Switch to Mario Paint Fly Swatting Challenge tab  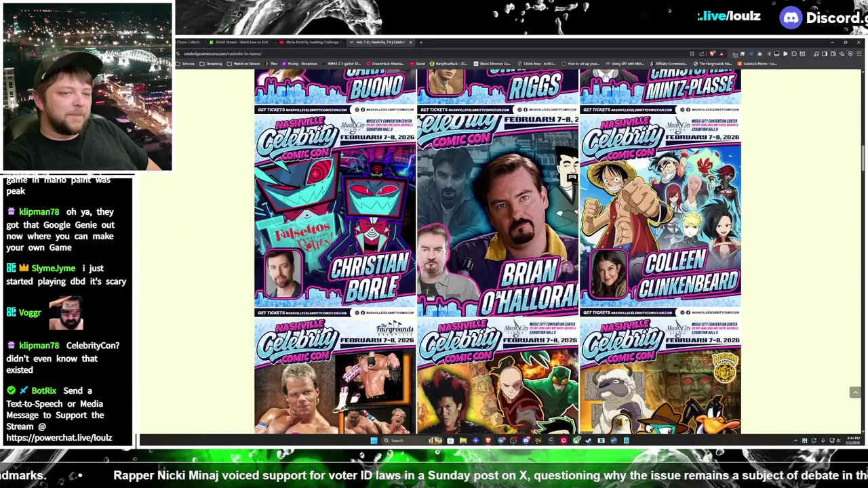(x=311, y=42)
